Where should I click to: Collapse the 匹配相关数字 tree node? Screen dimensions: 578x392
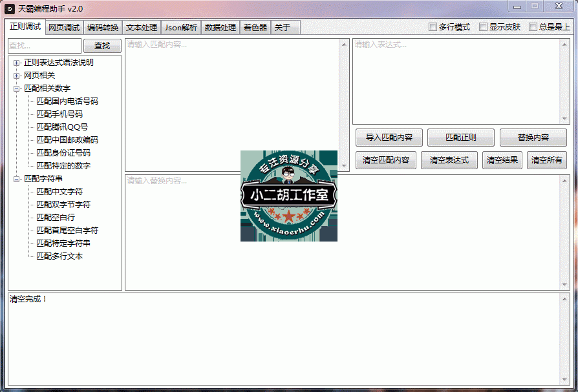pos(17,88)
